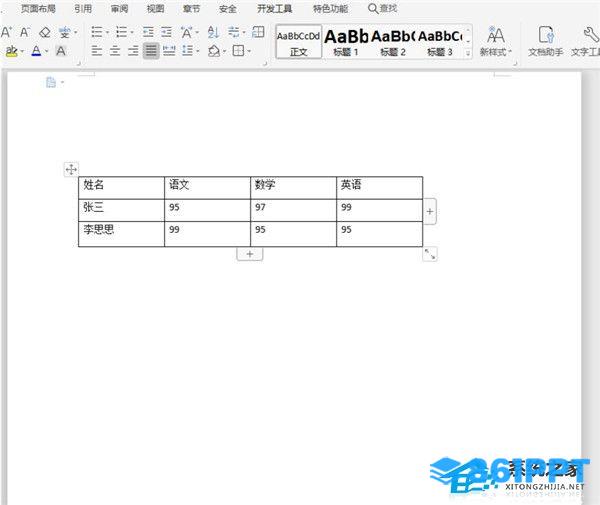Open the highlight color dropdown arrow
600x505 pixels.
pyautogui.click(x=23, y=51)
